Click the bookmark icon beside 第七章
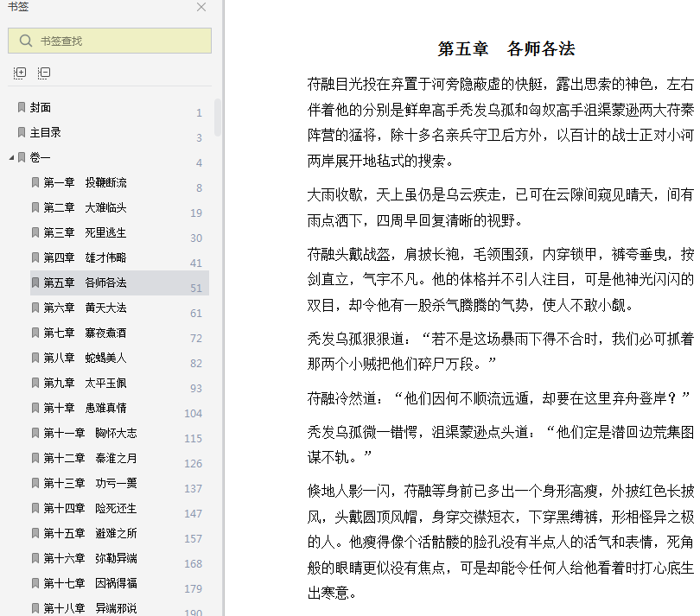Screen dimensions: 700x616 coord(35,332)
